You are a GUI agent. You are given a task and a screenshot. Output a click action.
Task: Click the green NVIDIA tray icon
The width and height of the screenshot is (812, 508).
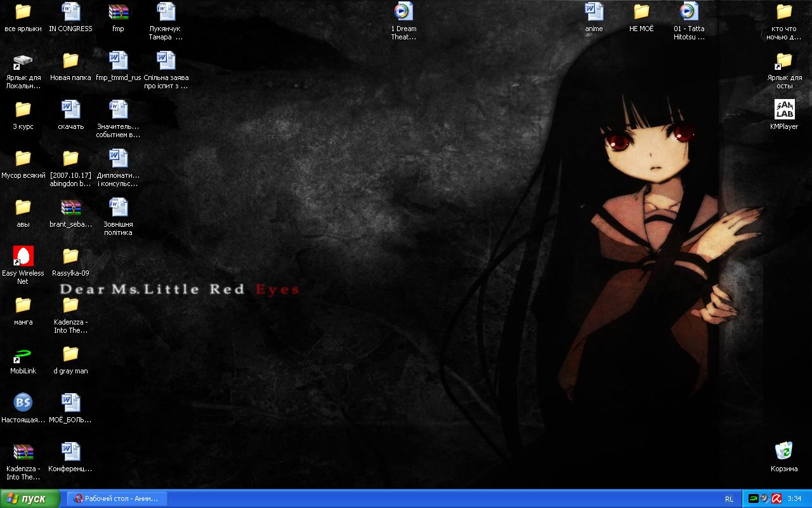[x=754, y=498]
